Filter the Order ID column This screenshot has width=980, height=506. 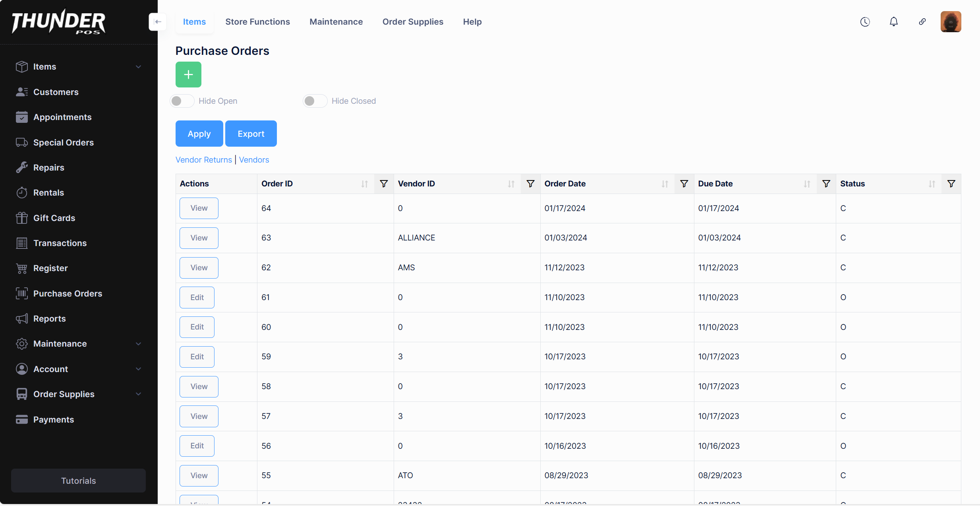(384, 184)
